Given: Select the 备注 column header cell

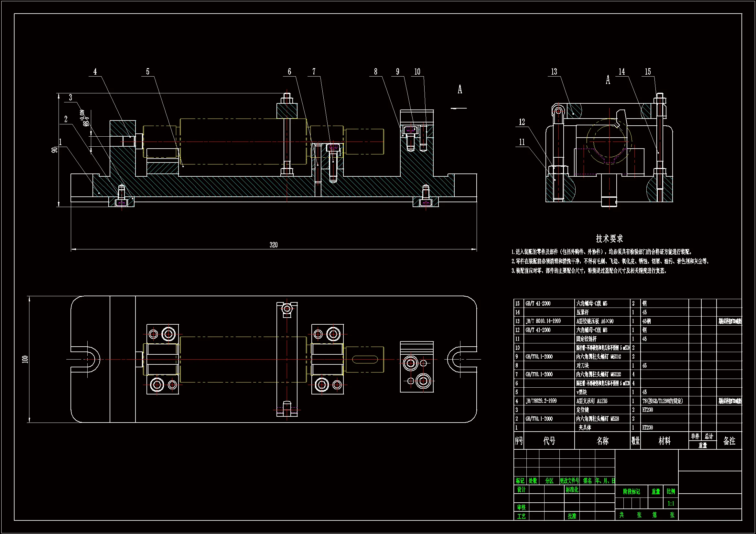Looking at the screenshot, I should tap(729, 441).
